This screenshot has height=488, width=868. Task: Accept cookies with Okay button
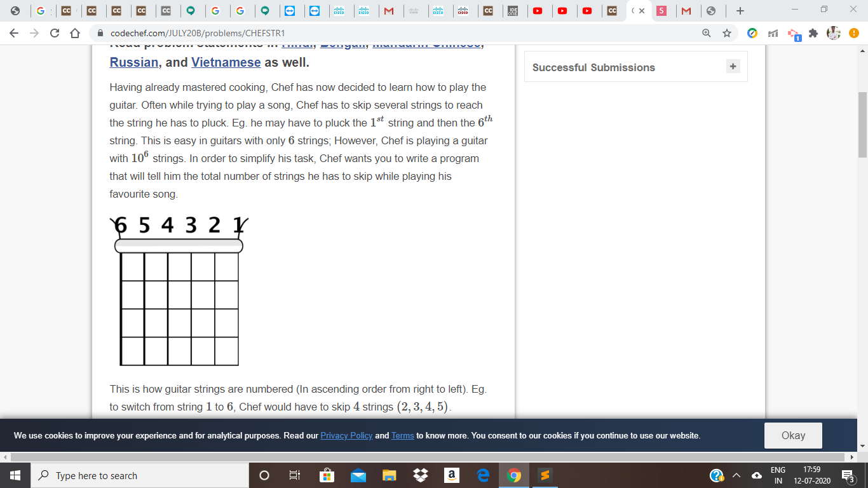coord(793,435)
